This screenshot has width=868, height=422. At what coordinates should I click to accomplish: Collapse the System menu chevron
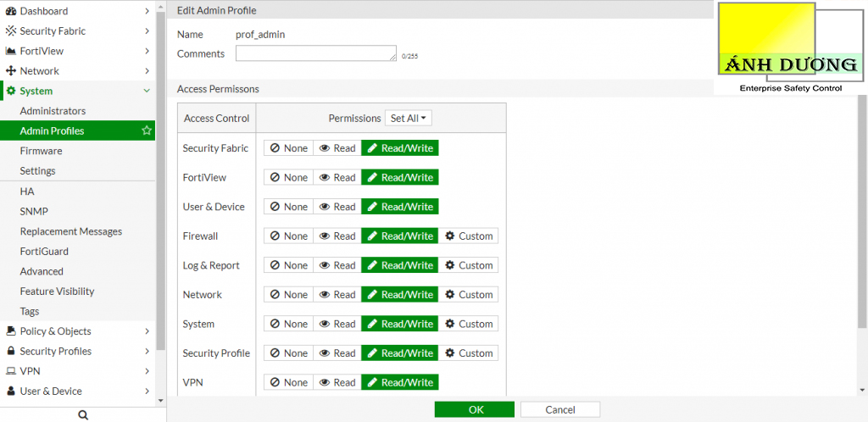pos(147,91)
